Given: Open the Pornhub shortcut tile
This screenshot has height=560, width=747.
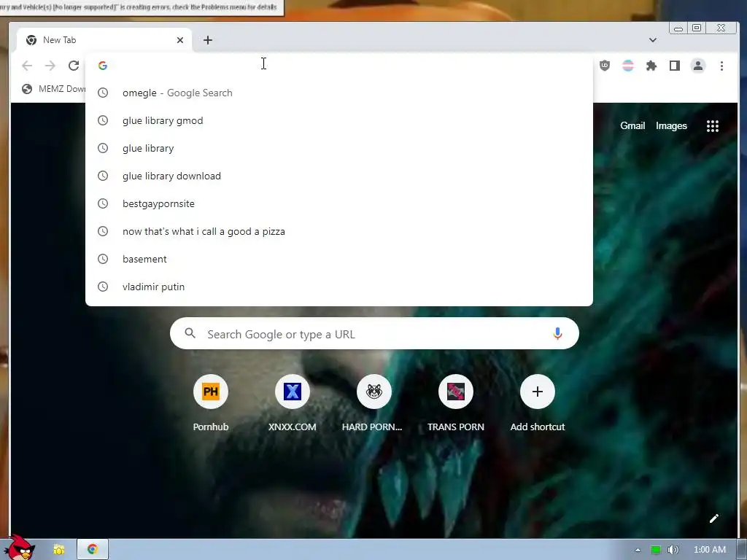Looking at the screenshot, I should click(x=211, y=402).
